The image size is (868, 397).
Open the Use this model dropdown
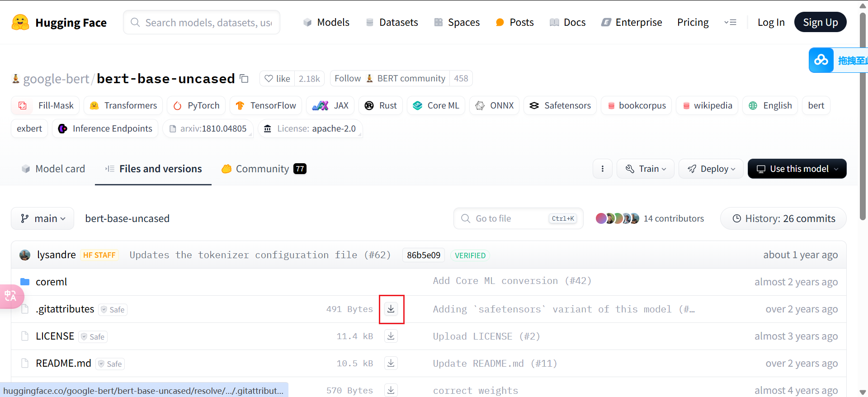tap(797, 169)
